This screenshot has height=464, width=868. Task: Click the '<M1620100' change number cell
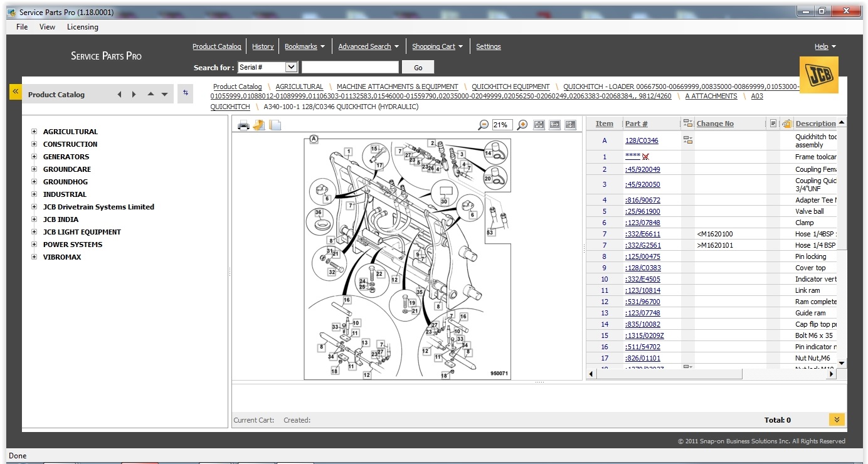715,234
